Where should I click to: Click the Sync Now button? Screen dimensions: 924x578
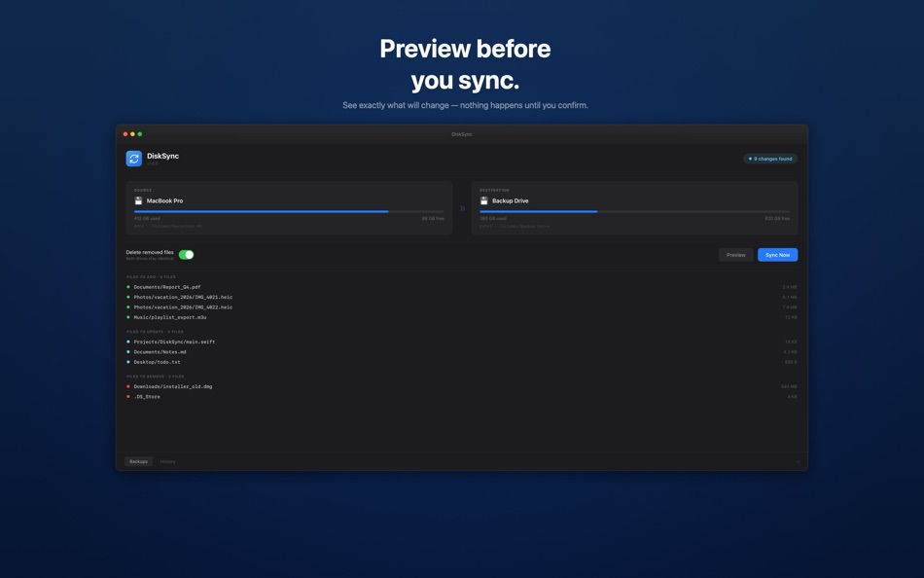778,254
